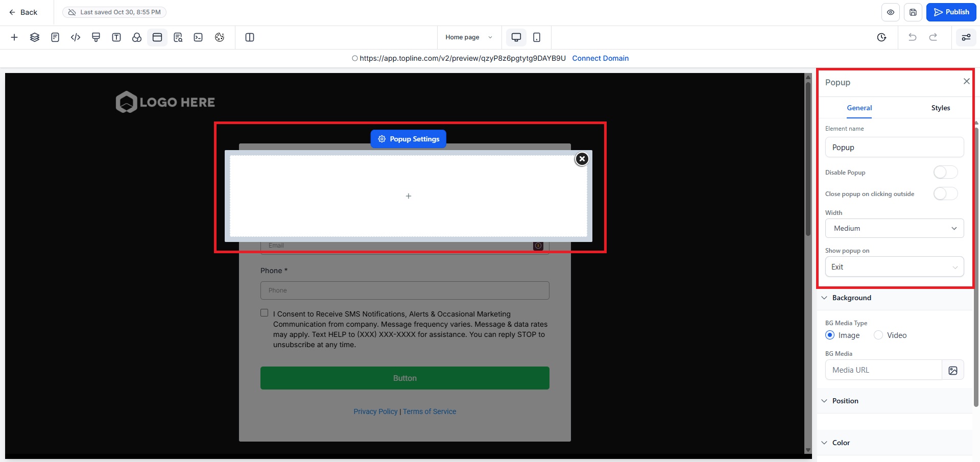980x462 pixels.
Task: Open the layers stack icon
Action: (35, 37)
